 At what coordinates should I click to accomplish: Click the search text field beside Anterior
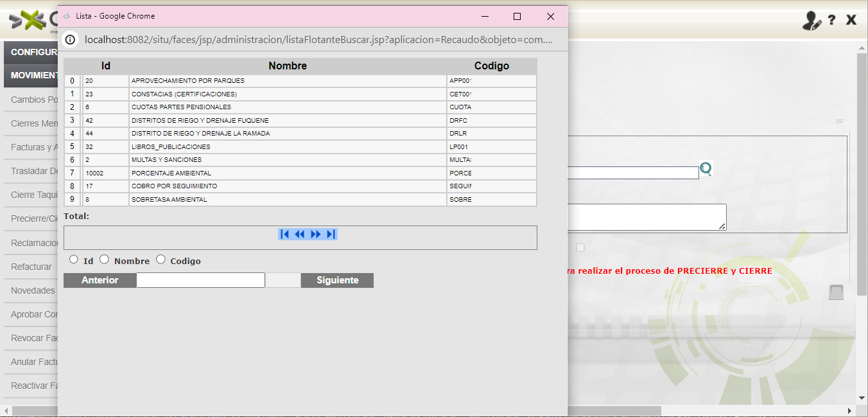[x=200, y=280]
